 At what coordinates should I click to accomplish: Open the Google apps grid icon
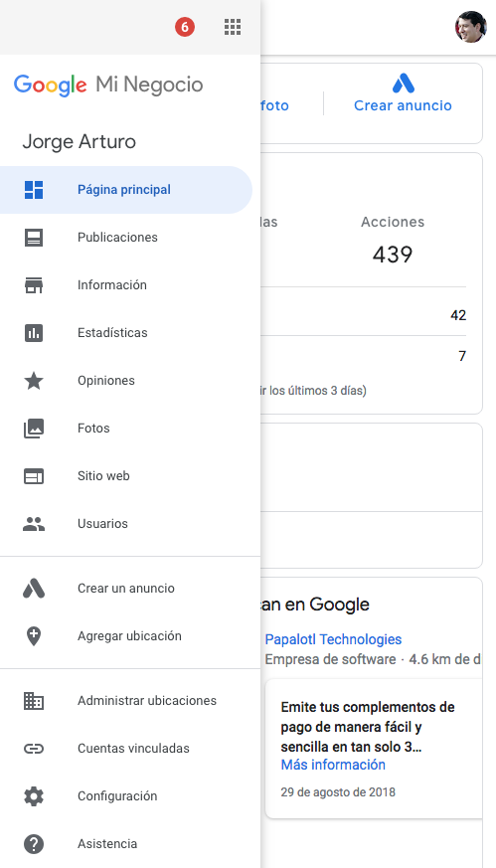pos(233,27)
